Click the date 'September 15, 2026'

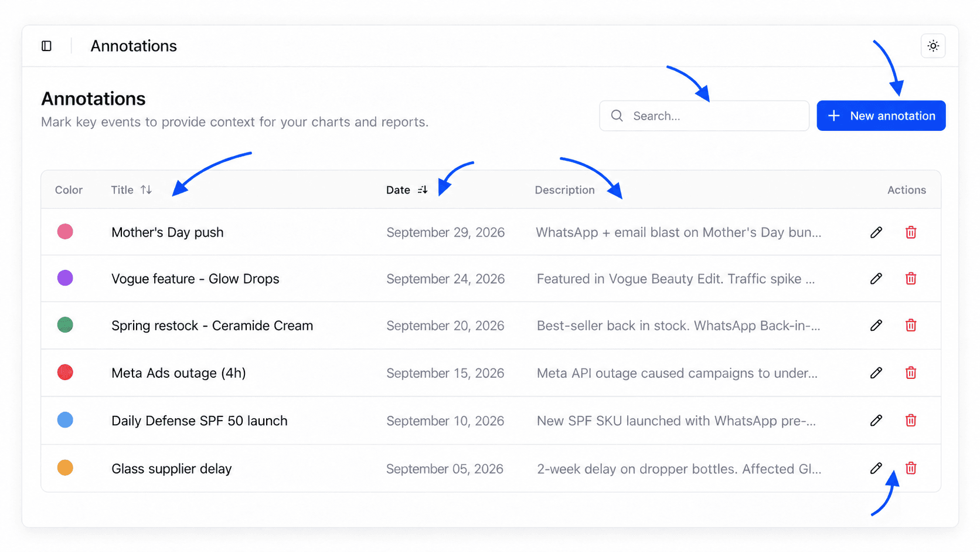pyautogui.click(x=445, y=373)
